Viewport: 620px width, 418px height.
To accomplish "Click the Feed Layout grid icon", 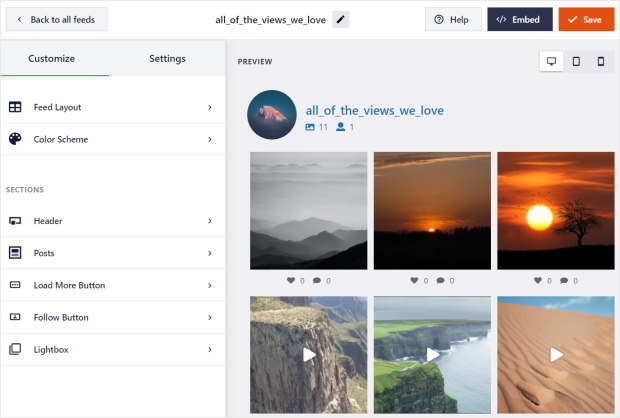I will pyautogui.click(x=15, y=107).
